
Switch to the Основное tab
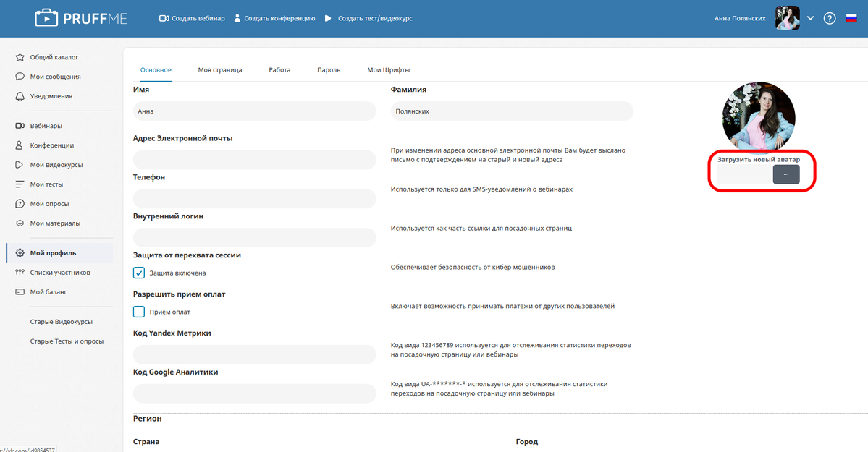coord(156,70)
